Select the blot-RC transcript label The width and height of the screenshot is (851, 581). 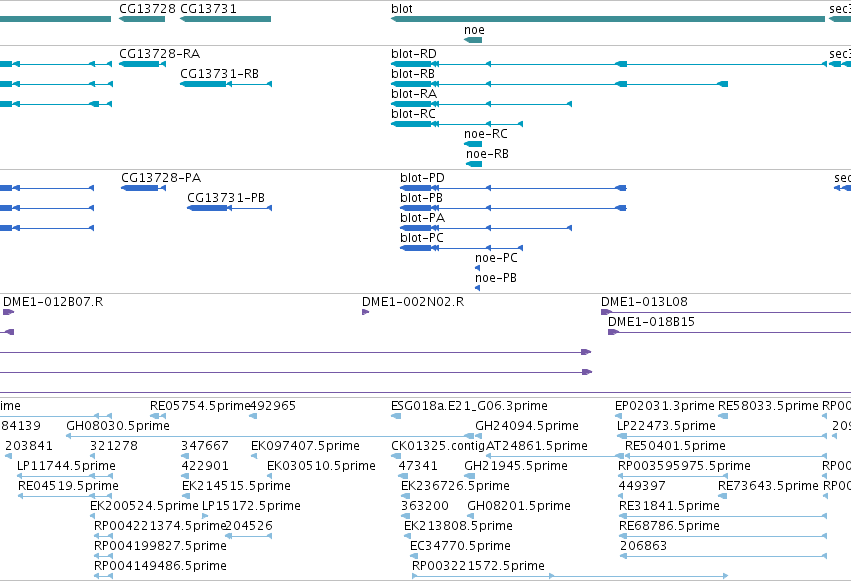click(413, 114)
